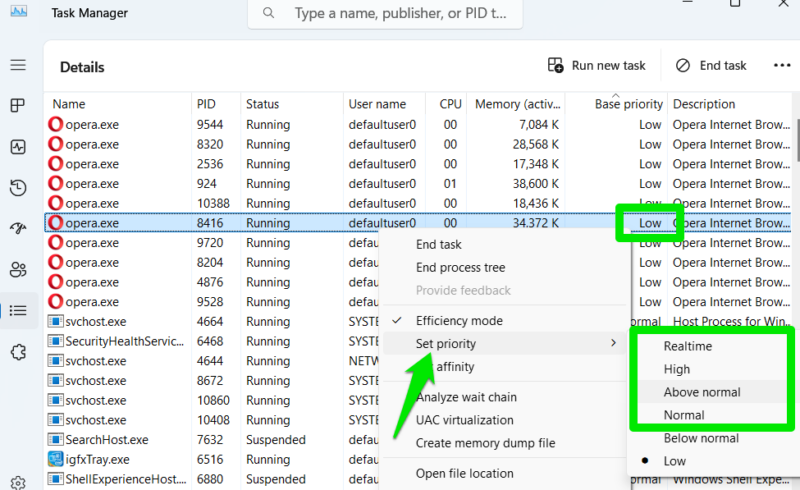Open the Startup apps icon in sidebar
This screenshot has height=490, width=800.
pos(18,228)
